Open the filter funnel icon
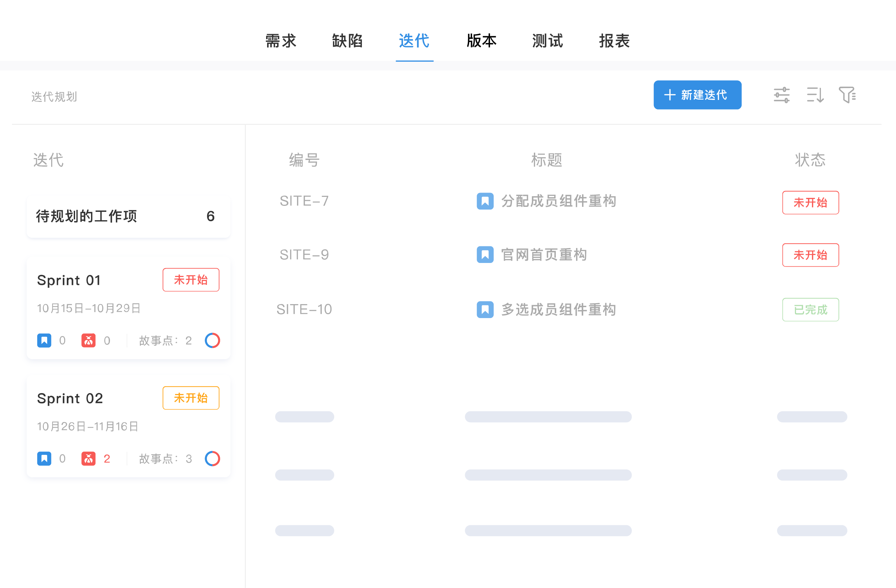Screen dimensions: 896x588 click(x=847, y=95)
